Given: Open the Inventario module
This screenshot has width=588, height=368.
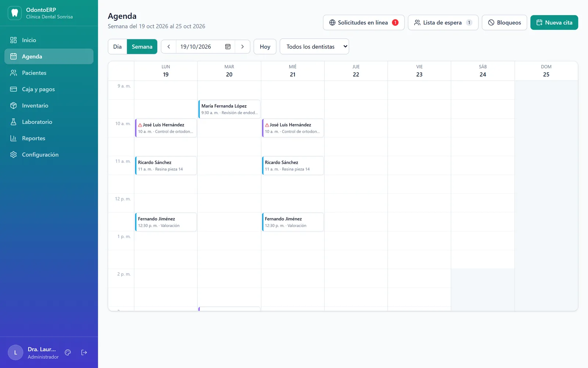Looking at the screenshot, I should [49, 106].
